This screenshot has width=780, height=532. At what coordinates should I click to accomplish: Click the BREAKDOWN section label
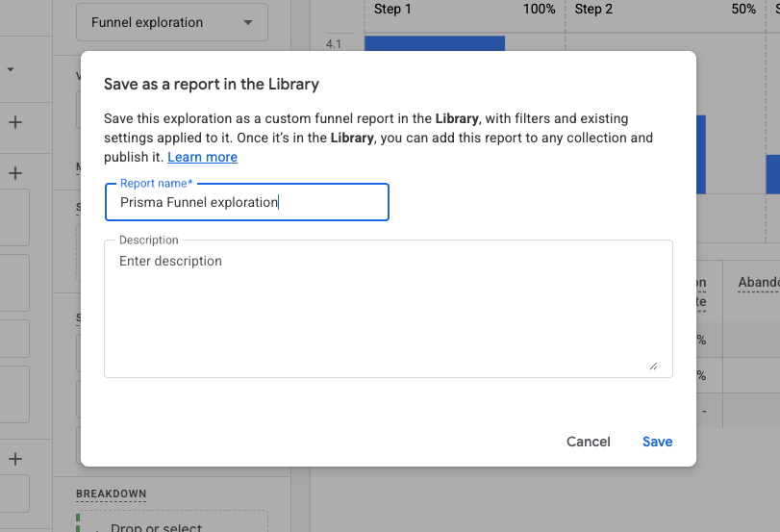click(111, 494)
